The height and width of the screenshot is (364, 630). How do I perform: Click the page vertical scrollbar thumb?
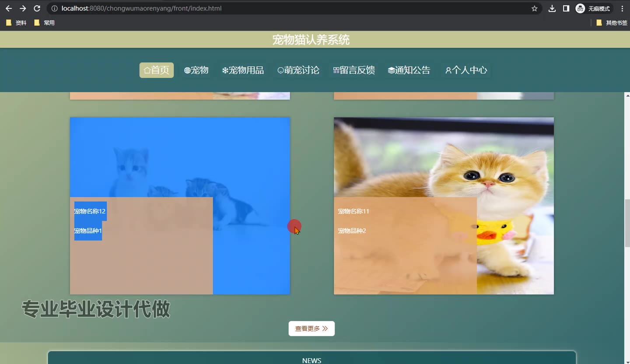pyautogui.click(x=627, y=223)
